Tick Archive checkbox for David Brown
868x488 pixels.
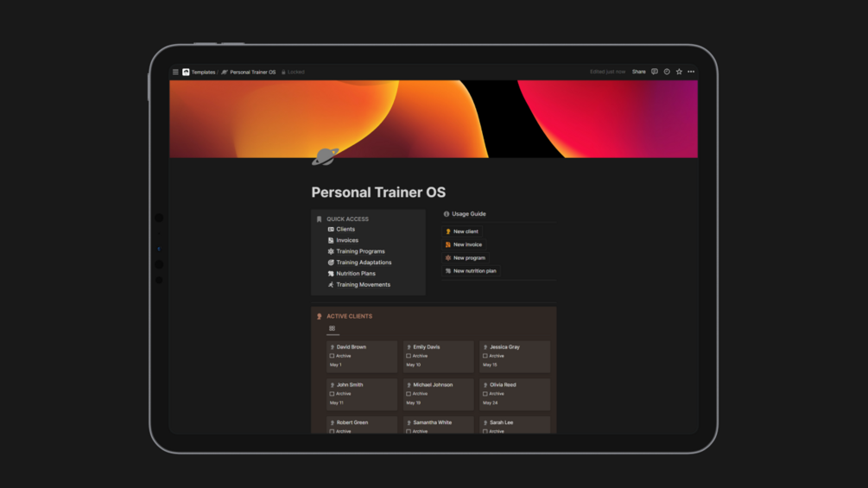click(x=333, y=356)
